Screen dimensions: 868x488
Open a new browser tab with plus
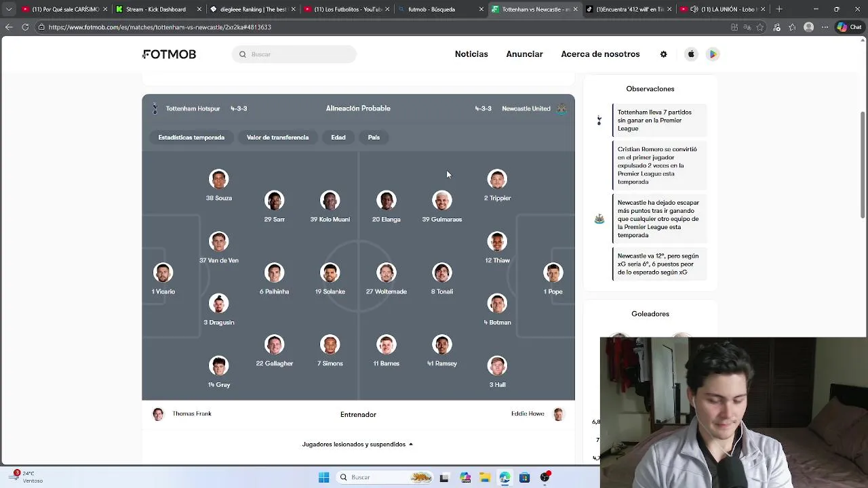point(779,9)
